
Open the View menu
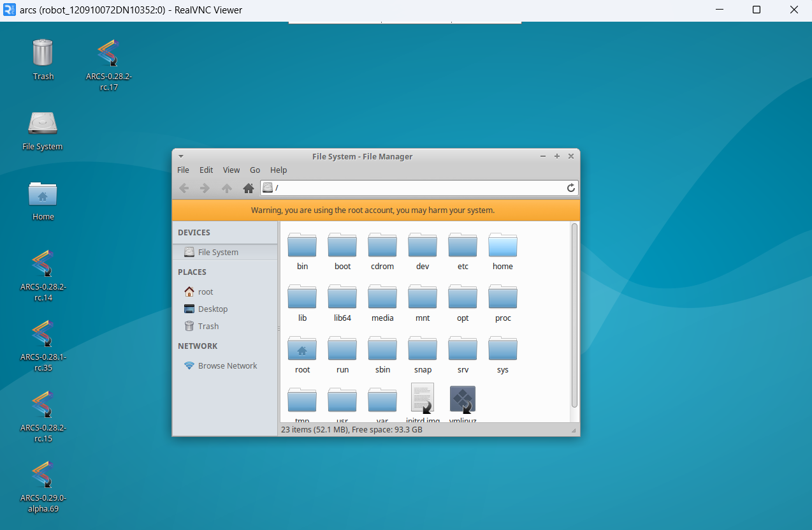(x=231, y=170)
